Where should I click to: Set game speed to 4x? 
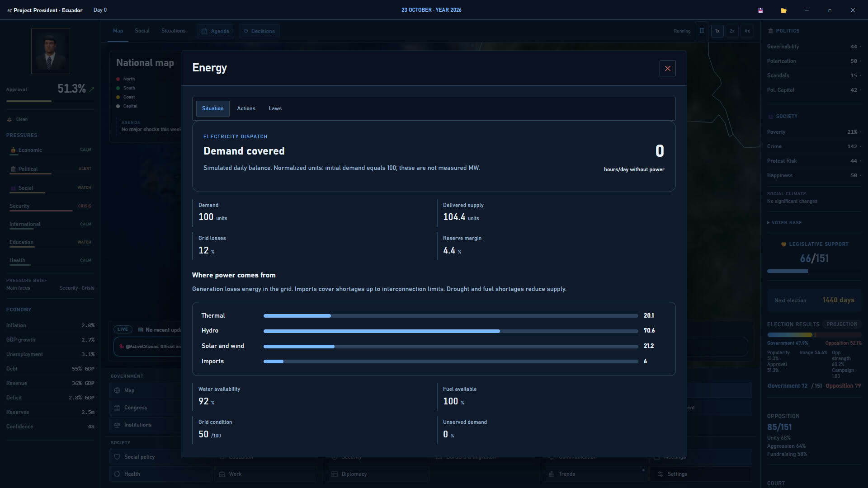tap(747, 31)
